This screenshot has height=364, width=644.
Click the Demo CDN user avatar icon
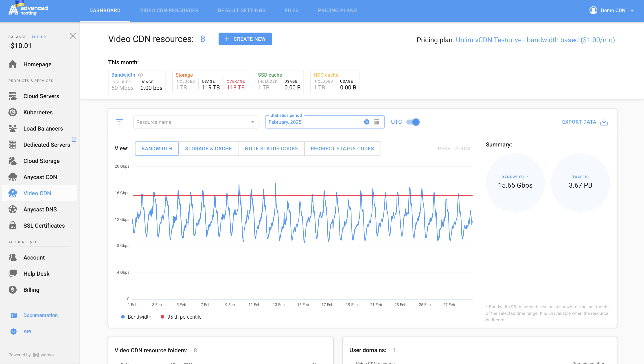pyautogui.click(x=593, y=10)
